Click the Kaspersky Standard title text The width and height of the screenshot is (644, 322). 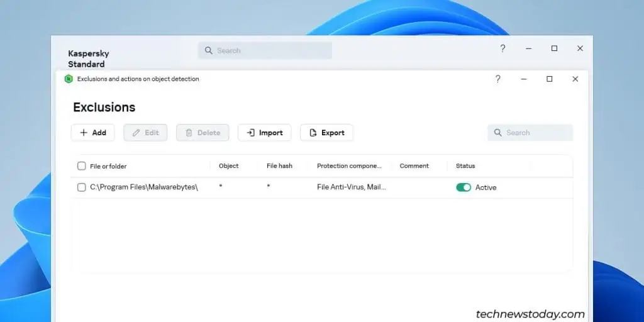point(88,58)
